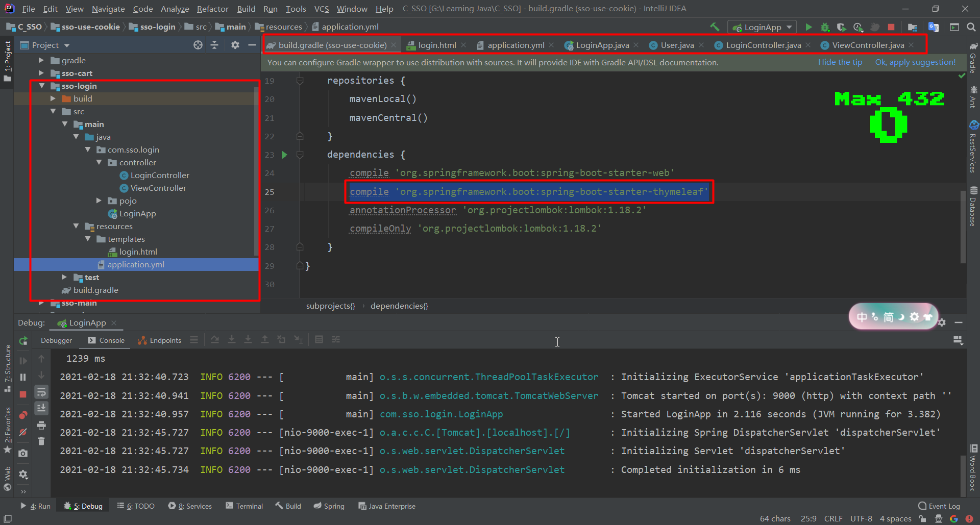Open the Refactor menu

point(212,9)
